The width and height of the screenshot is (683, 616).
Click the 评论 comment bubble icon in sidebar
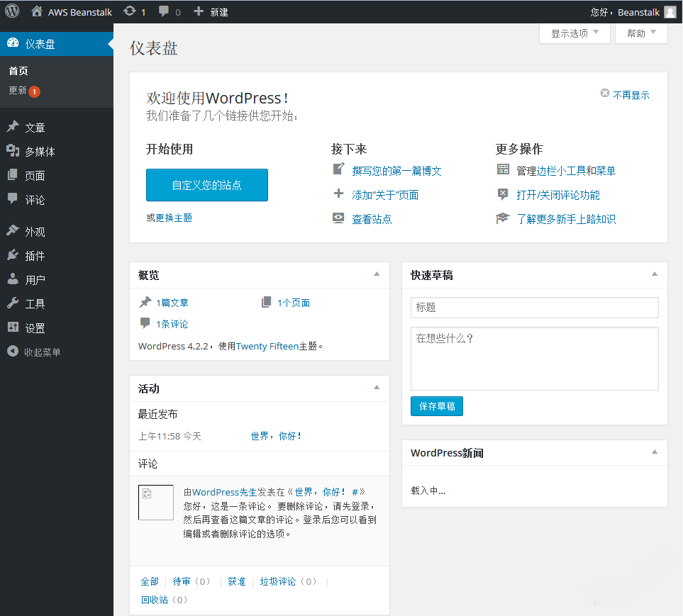pyautogui.click(x=13, y=198)
